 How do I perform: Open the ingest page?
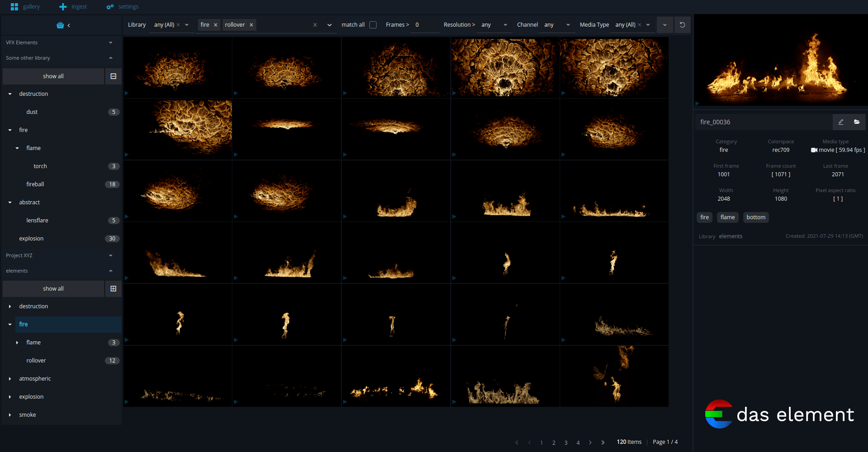point(72,6)
